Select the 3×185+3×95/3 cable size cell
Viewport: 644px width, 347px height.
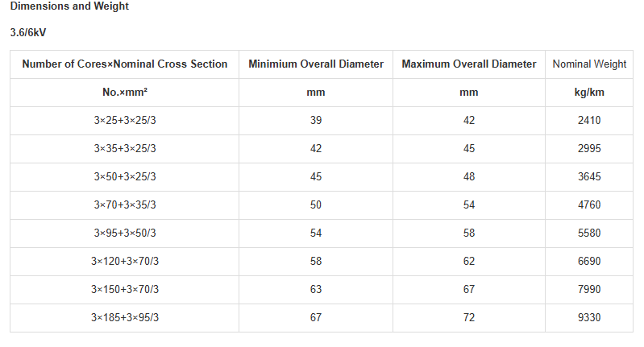click(124, 317)
